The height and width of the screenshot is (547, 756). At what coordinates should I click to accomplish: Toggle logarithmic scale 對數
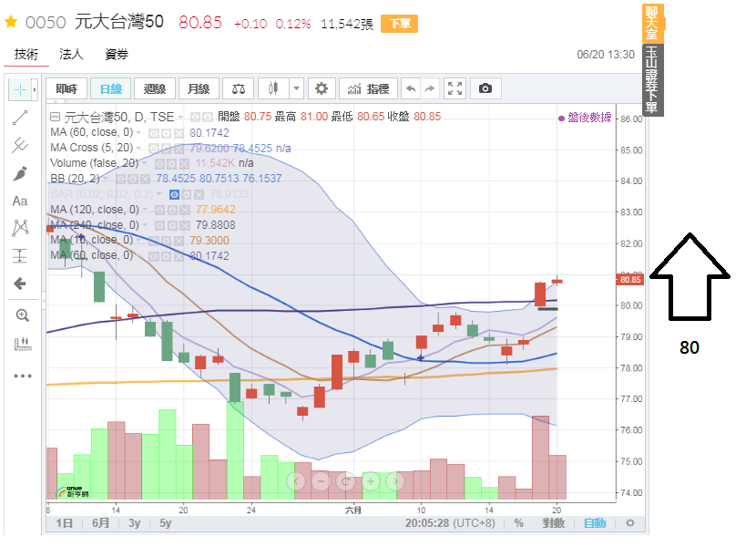(554, 523)
